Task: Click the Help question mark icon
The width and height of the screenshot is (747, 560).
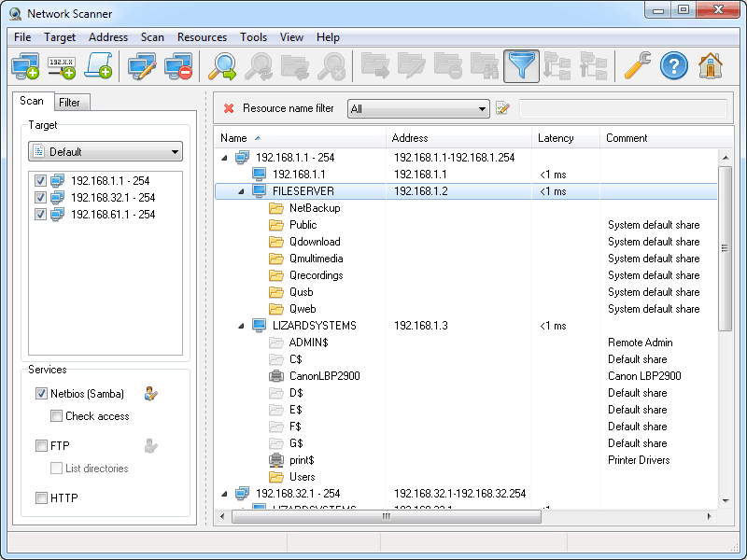Action: 674,66
